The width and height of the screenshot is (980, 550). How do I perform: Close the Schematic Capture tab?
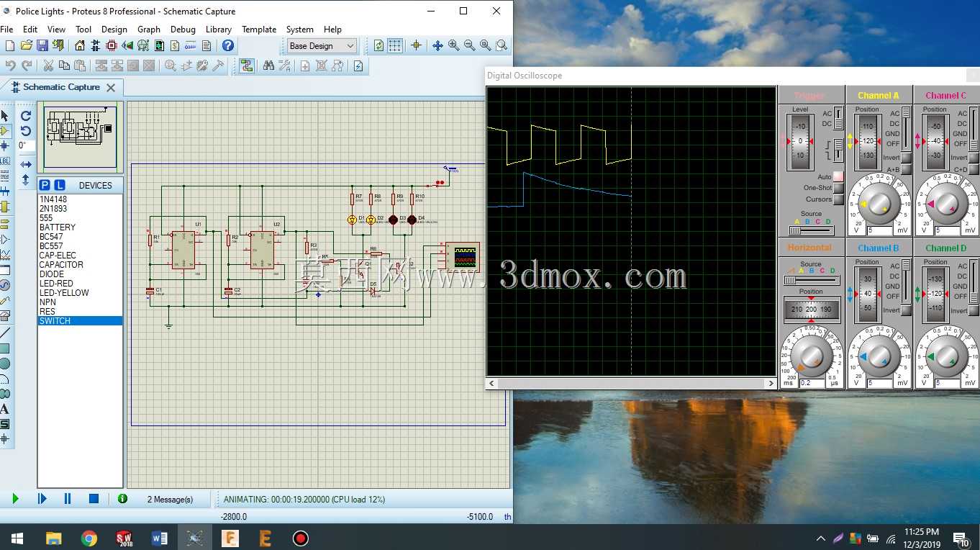111,88
